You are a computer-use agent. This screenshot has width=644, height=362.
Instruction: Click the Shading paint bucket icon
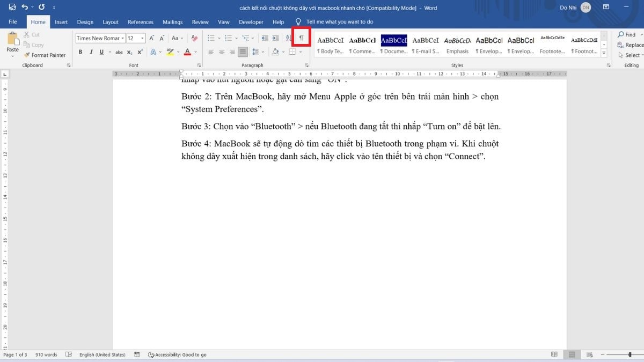click(275, 52)
